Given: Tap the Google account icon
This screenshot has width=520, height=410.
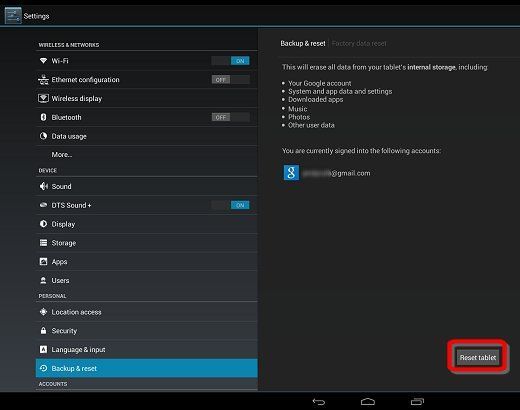Looking at the screenshot, I should point(291,173).
